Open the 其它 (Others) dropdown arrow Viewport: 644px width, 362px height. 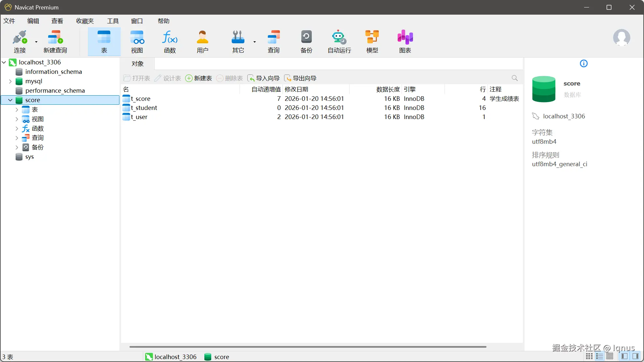(254, 42)
